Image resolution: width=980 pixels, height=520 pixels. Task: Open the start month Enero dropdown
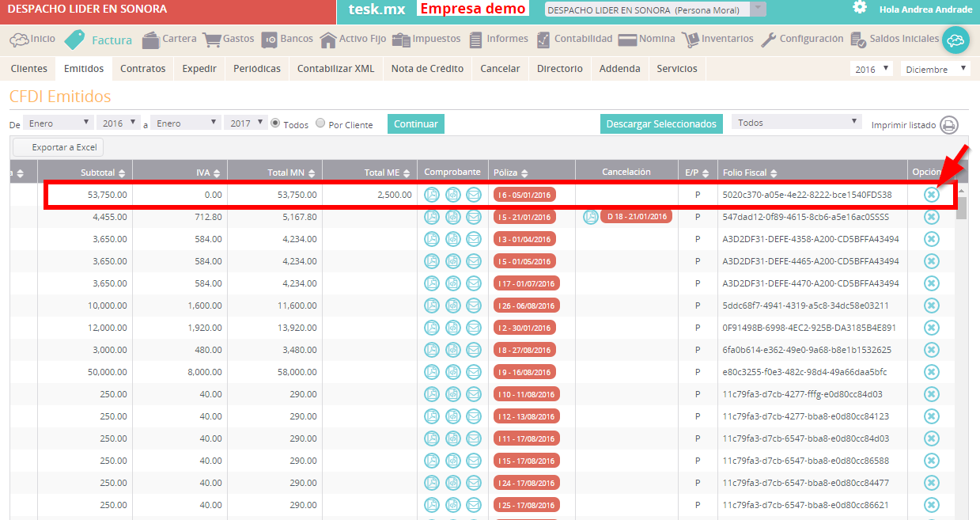58,123
